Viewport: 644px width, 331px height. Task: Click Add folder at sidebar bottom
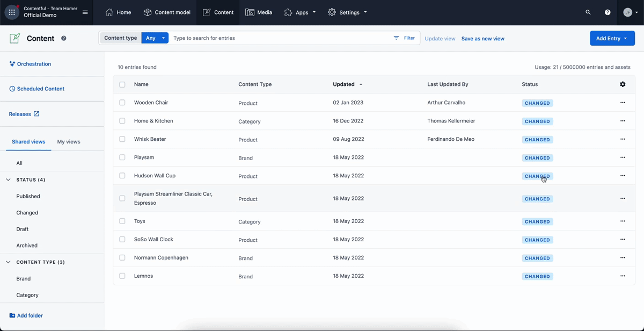[x=26, y=315]
